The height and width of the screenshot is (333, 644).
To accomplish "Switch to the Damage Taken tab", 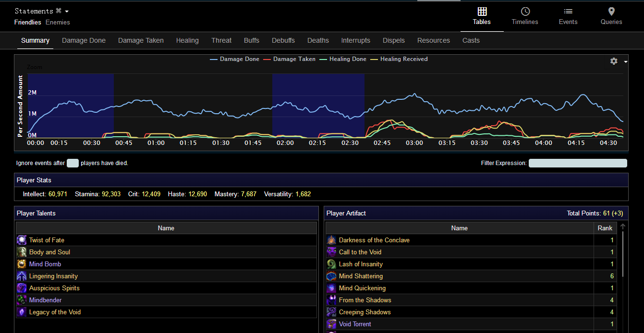I will tap(141, 40).
